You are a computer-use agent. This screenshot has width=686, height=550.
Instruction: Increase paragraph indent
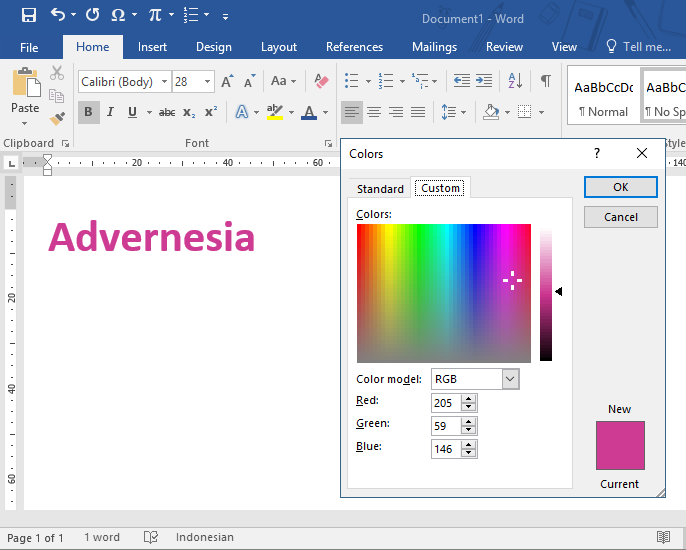[x=484, y=81]
